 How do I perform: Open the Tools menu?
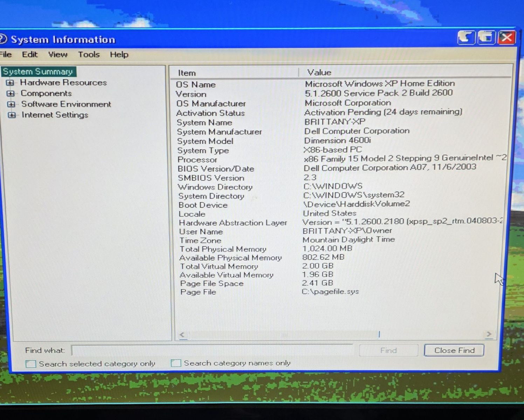tap(89, 55)
